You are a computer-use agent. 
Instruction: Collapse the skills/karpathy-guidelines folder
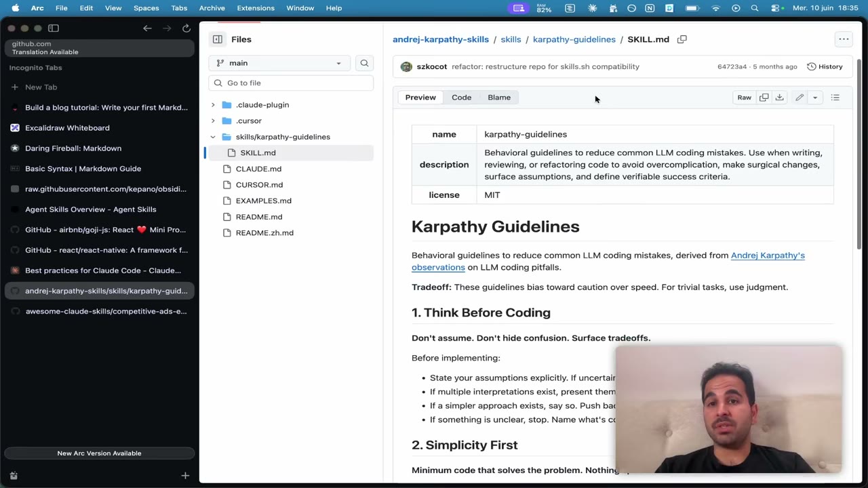pyautogui.click(x=213, y=137)
